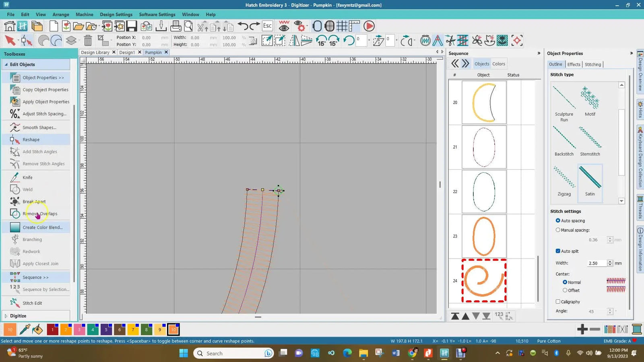
Task: Click Rotate right 15 degrees icon
Action: [334, 40]
